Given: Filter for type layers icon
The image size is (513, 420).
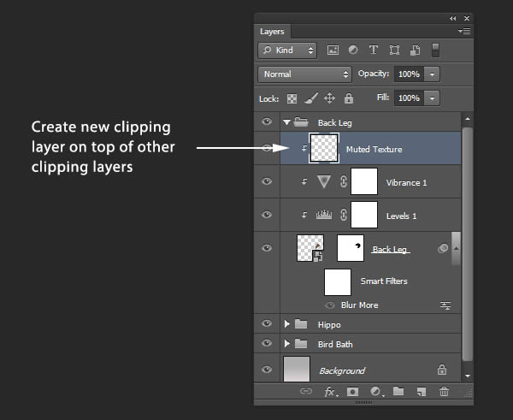Looking at the screenshot, I should pos(374,50).
